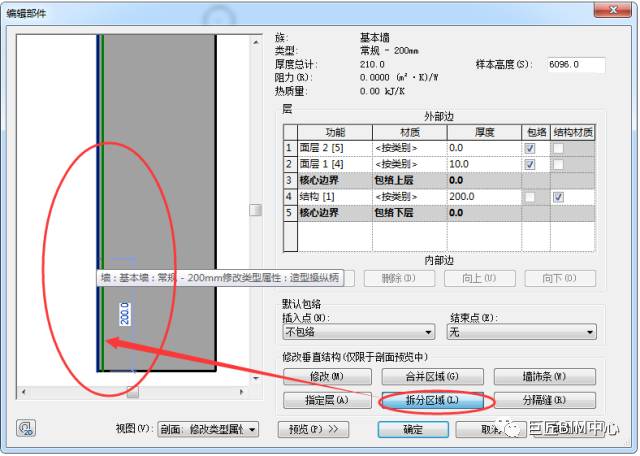Click the 功能 column header
The image size is (640, 456).
335,133
